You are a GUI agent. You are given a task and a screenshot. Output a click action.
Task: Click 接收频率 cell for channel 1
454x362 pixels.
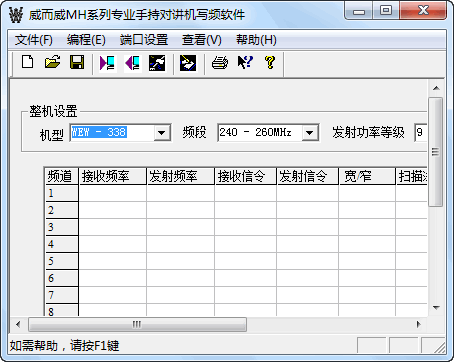(112, 193)
